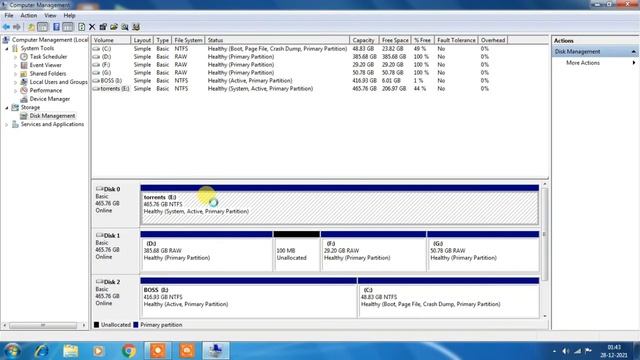Sort by the Free Space column header
This screenshot has height=360, width=640.
coord(395,40)
